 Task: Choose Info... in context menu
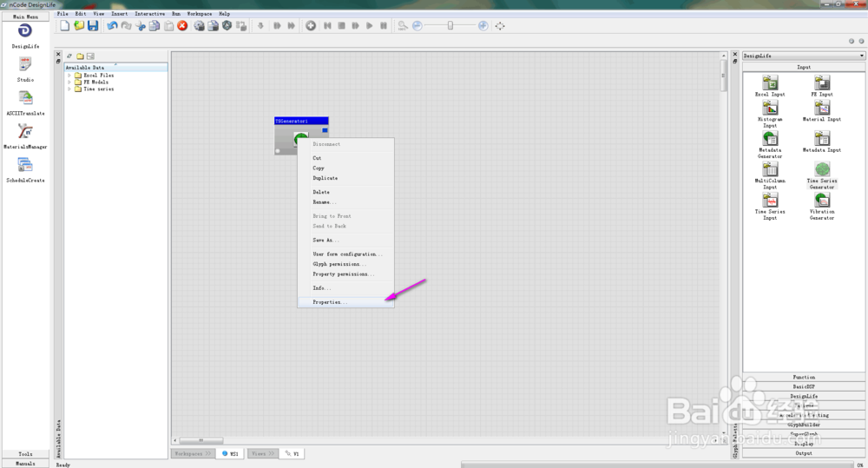click(x=346, y=288)
